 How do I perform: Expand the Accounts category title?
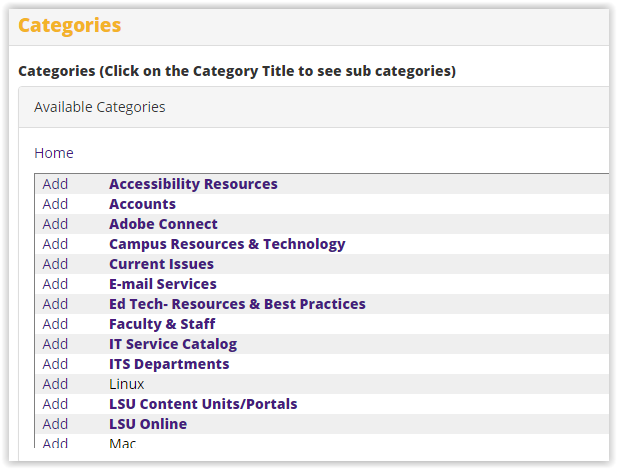pyautogui.click(x=142, y=204)
